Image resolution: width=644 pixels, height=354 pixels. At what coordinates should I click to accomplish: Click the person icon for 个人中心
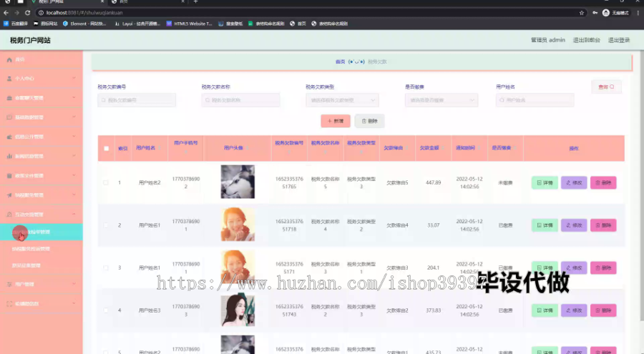[9, 79]
